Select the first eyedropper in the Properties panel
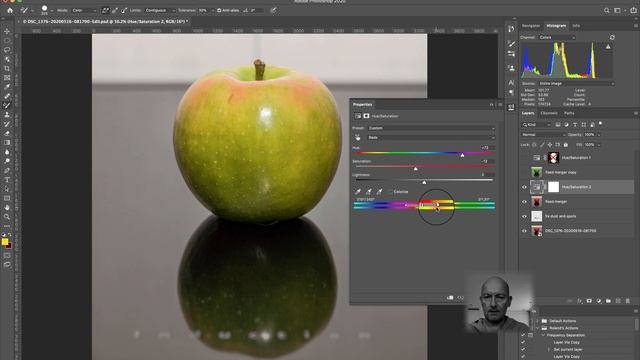The width and height of the screenshot is (640, 360). pos(358,191)
